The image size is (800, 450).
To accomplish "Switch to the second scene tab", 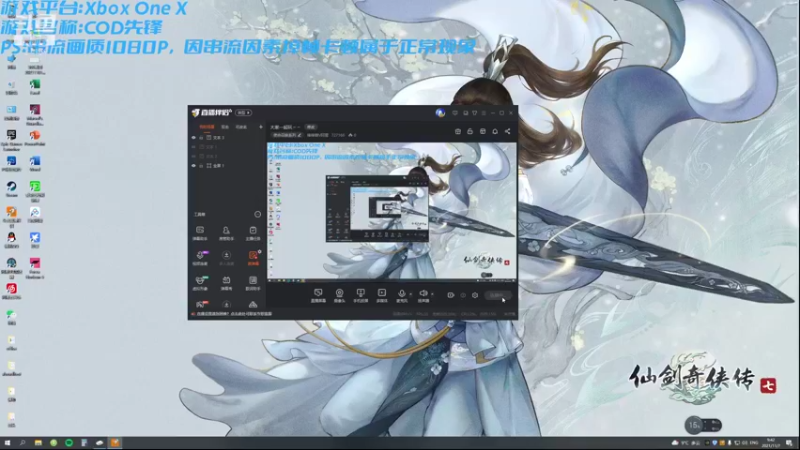I will pos(225,127).
